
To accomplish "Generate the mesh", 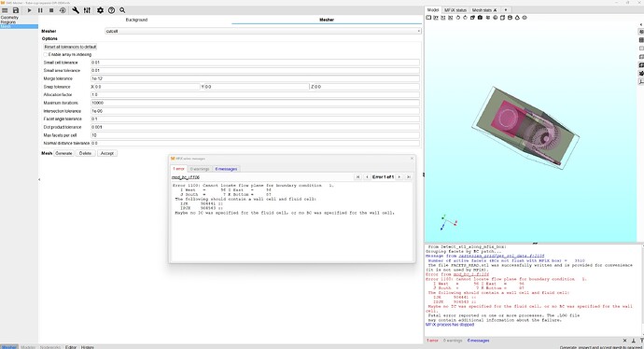I will click(x=63, y=153).
